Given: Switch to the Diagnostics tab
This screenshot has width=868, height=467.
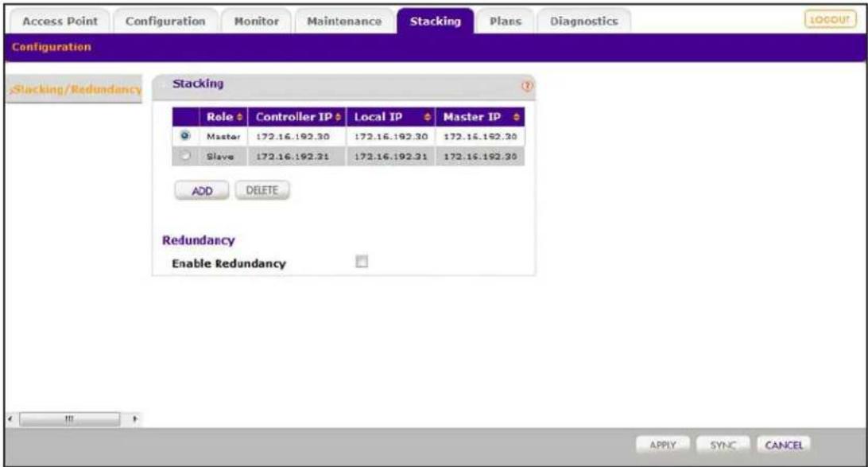Looking at the screenshot, I should [x=583, y=21].
